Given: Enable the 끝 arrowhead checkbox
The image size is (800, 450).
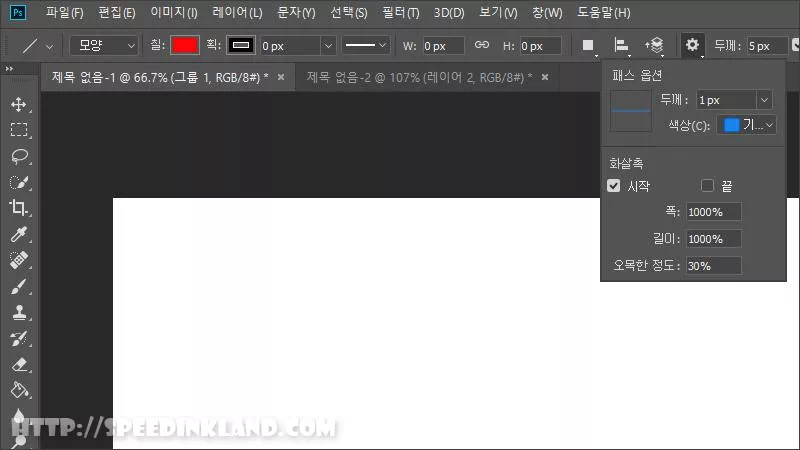Looking at the screenshot, I should click(707, 186).
